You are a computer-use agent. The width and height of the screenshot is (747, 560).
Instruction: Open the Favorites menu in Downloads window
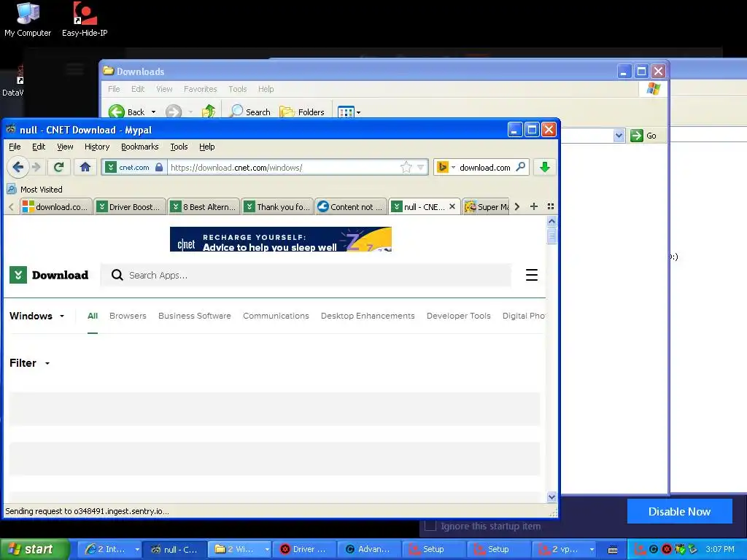point(200,89)
